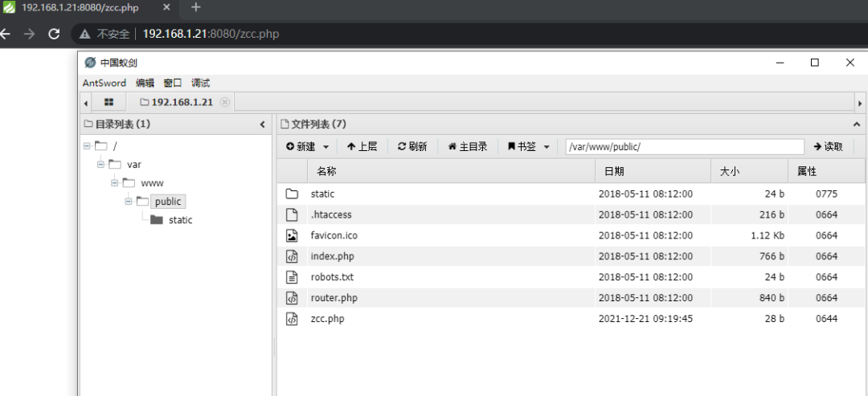Screen dimensions: 868x396
Task: Click the 1.12 Kb size of favicon.ico
Action: point(768,235)
